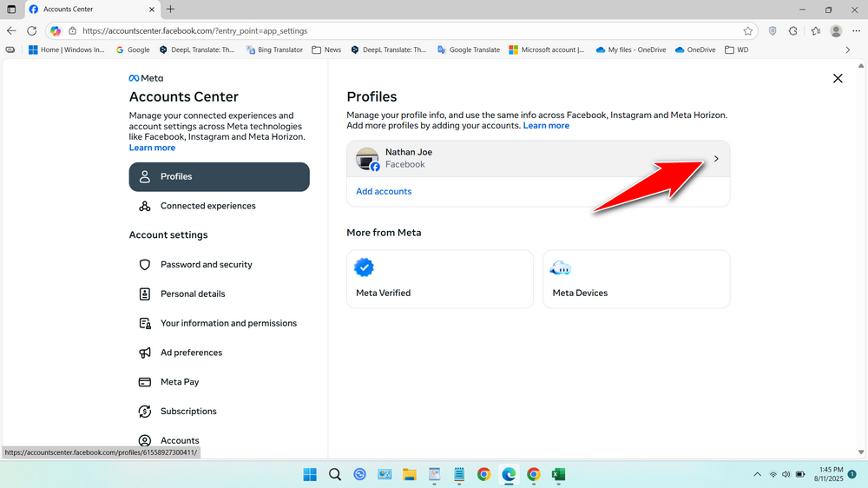Click the Personal details ID card icon
Image resolution: width=868 pixels, height=488 pixels.
coord(144,294)
